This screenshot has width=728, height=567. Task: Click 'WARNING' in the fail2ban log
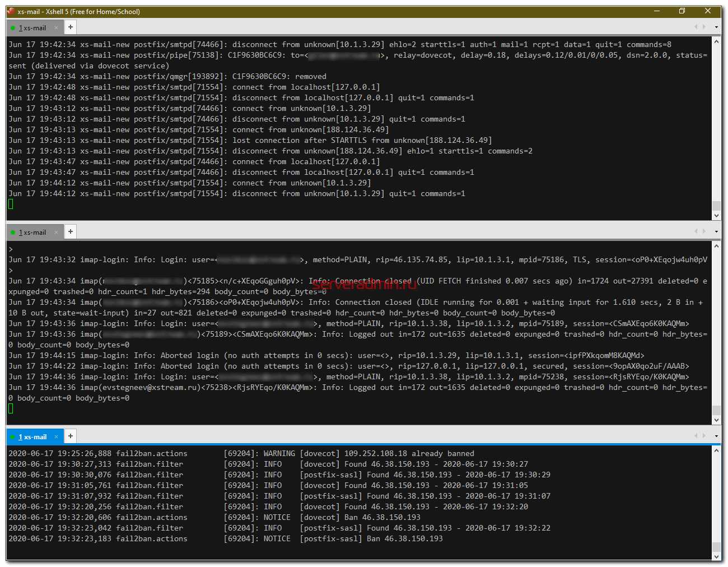279,454
